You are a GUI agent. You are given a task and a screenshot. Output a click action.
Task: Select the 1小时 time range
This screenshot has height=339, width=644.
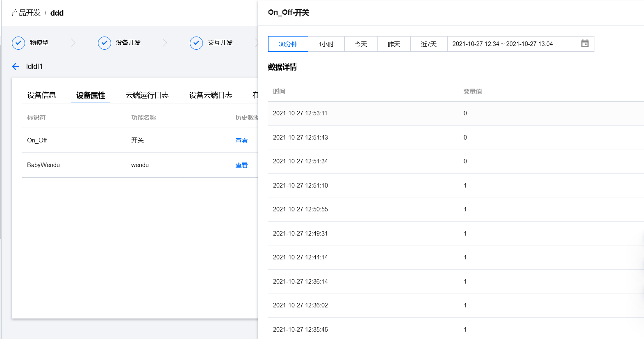(326, 44)
